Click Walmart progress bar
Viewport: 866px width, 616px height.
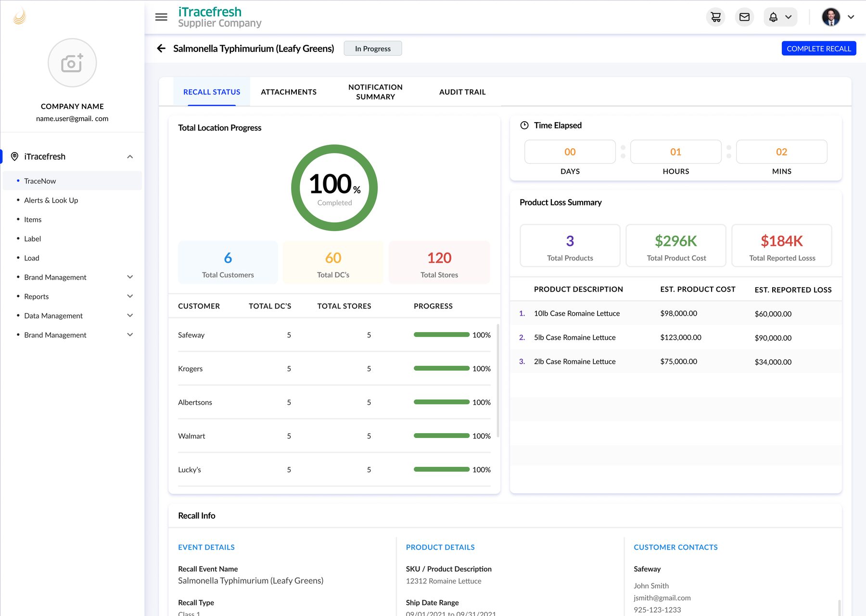pyautogui.click(x=442, y=436)
